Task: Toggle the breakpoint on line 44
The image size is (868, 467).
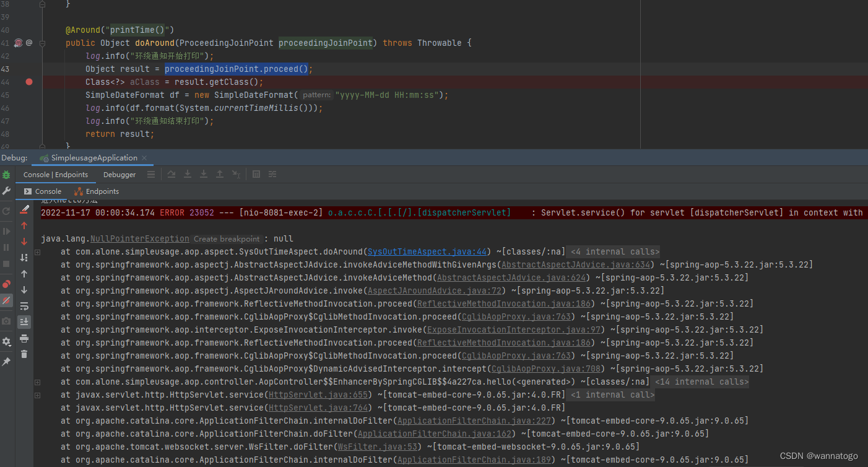Action: click(29, 82)
